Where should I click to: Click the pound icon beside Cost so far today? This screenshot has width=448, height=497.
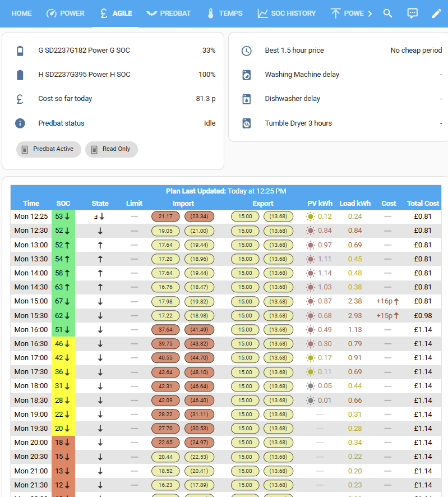pos(20,99)
